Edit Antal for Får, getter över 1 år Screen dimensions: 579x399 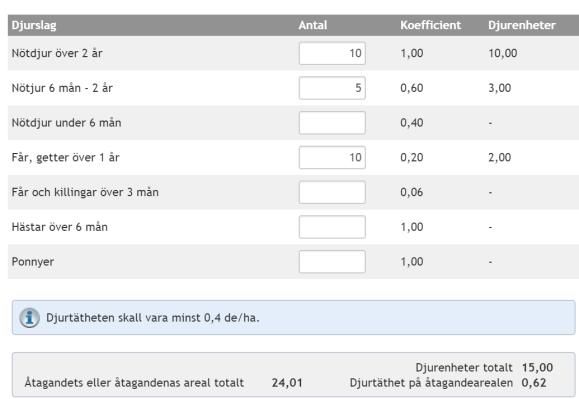click(x=332, y=157)
